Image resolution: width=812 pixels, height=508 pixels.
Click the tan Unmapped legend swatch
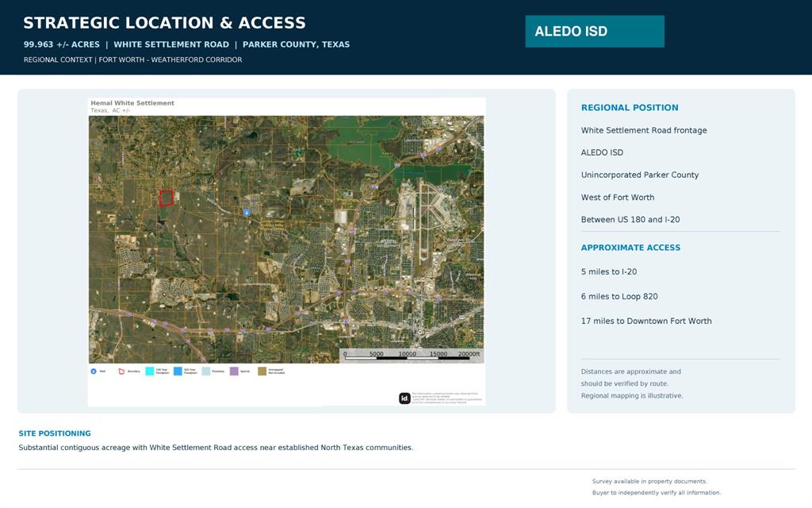click(262, 371)
